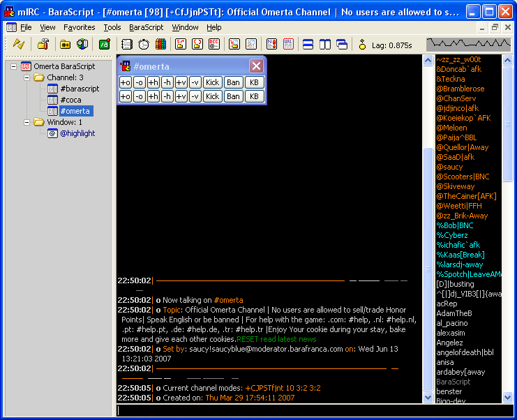The height and width of the screenshot is (420, 517).
Task: Open mIRC Options from the toolbar
Action: click(x=43, y=44)
